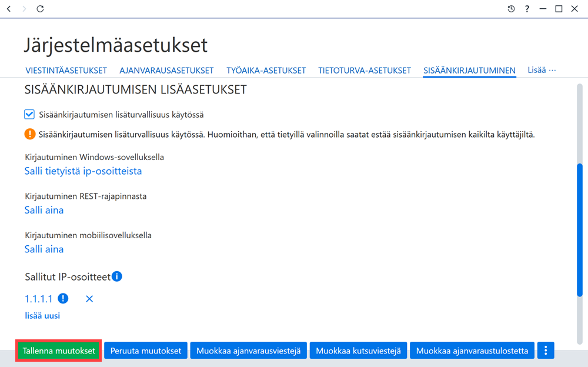Open the three-dot more actions button

coord(546,351)
